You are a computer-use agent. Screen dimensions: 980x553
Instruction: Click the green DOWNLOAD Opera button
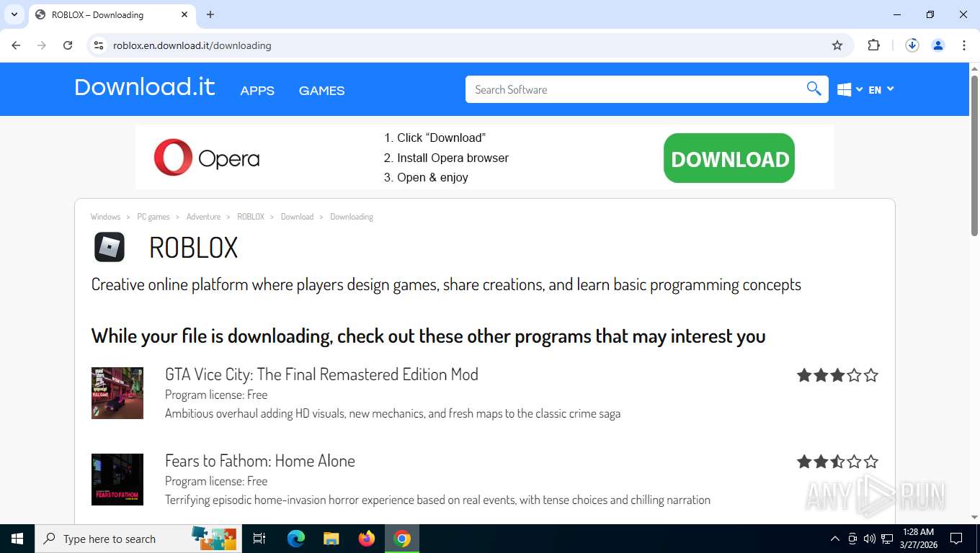pyautogui.click(x=729, y=158)
